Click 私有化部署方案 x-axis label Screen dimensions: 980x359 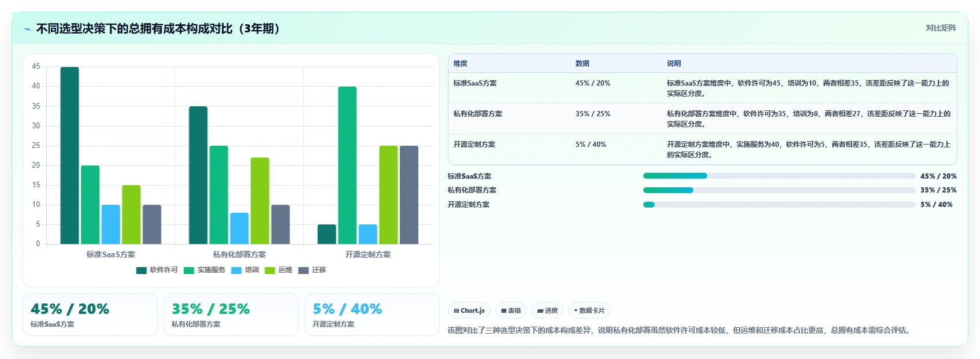click(239, 254)
